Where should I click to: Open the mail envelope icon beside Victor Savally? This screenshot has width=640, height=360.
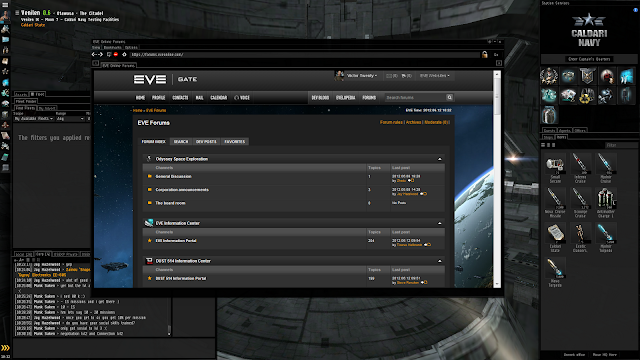389,76
